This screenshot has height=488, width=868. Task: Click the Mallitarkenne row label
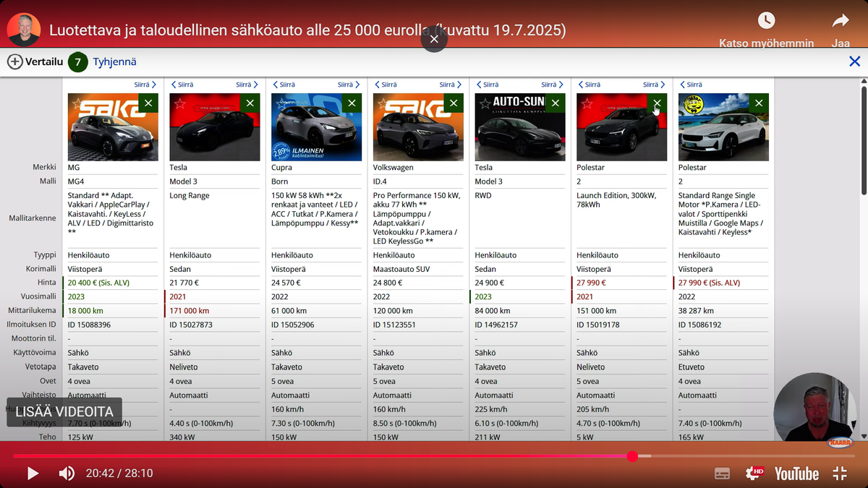click(x=33, y=218)
